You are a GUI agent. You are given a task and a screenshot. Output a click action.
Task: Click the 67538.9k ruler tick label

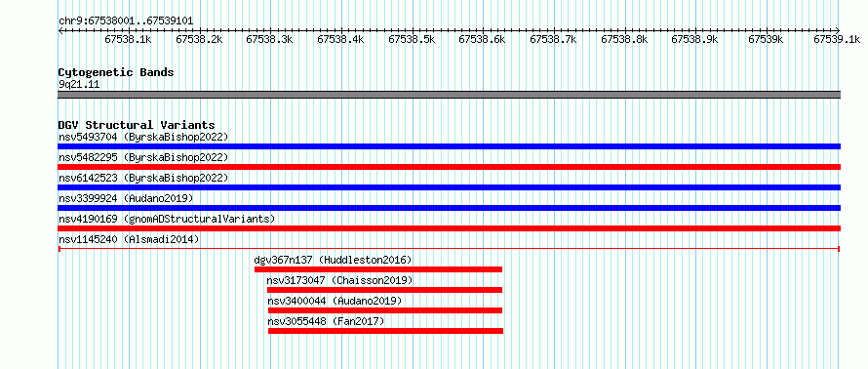click(x=694, y=39)
